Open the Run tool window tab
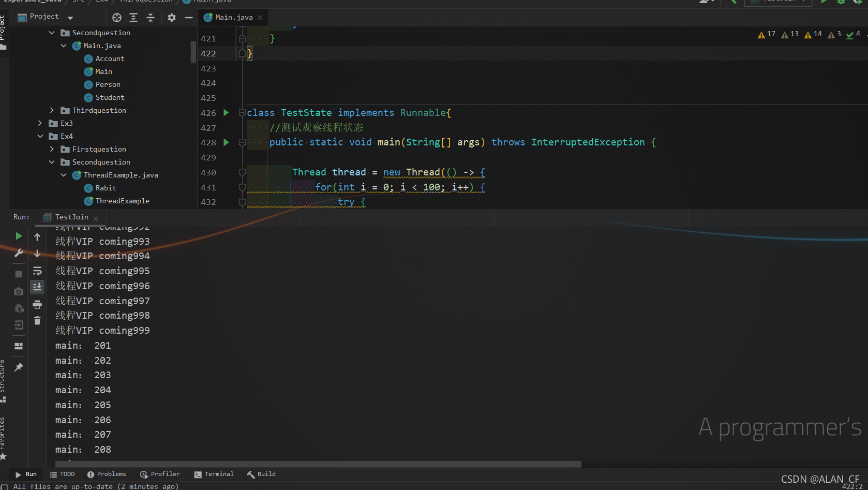 (x=26, y=474)
